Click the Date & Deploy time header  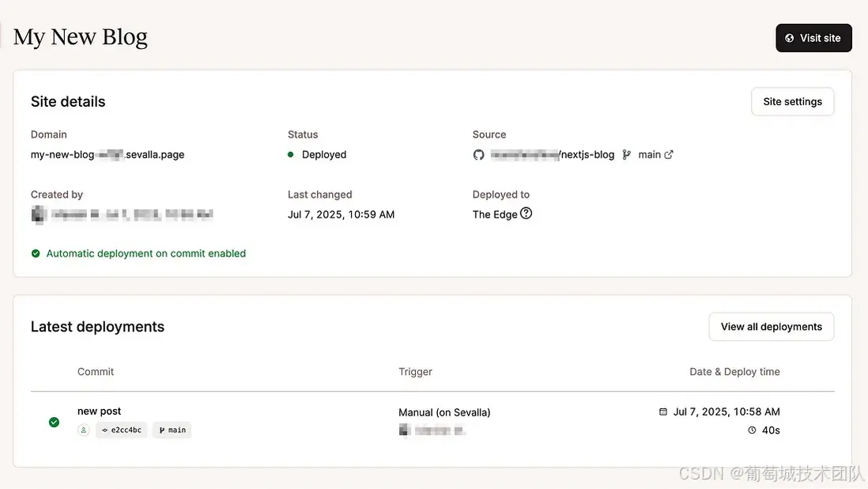coord(734,372)
